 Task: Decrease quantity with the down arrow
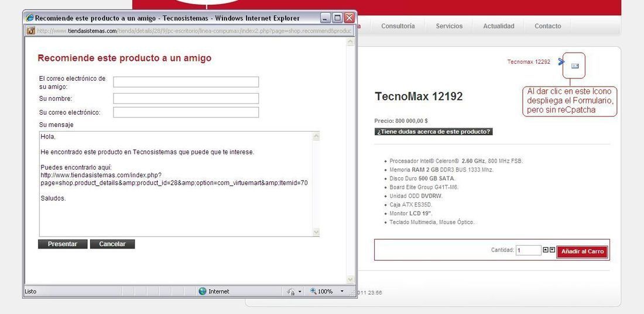point(553,250)
